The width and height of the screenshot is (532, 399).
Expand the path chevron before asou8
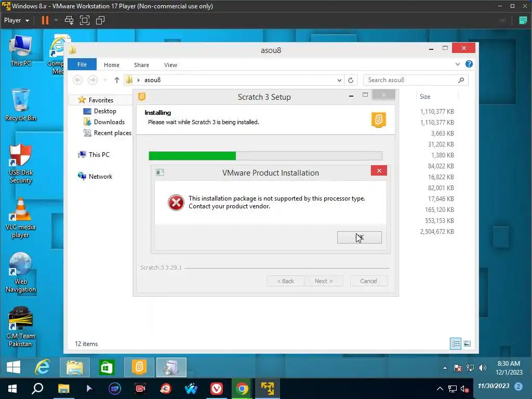click(x=138, y=80)
